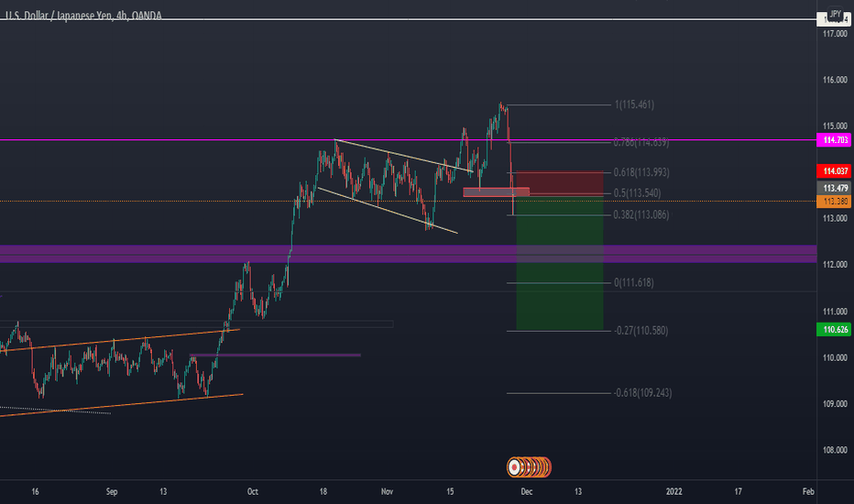Viewport: 854px width, 504px height.
Task: Click the 18 date label under October
Action: tap(323, 491)
